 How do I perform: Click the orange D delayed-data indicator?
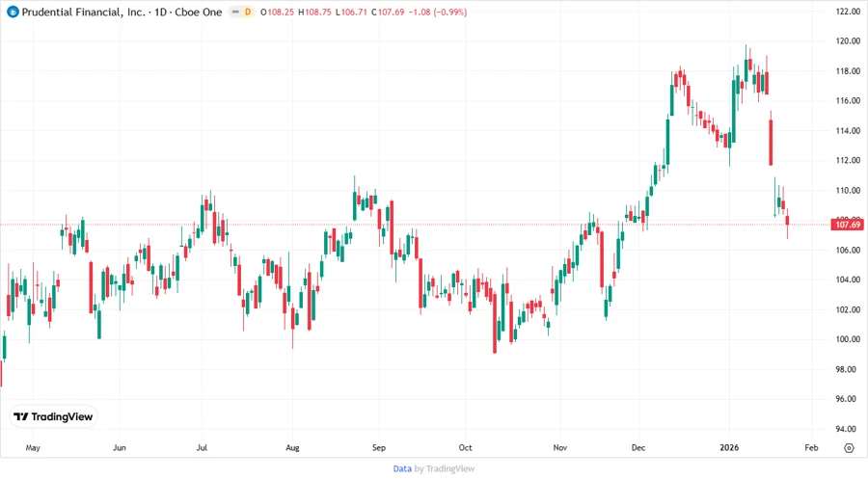click(x=248, y=12)
